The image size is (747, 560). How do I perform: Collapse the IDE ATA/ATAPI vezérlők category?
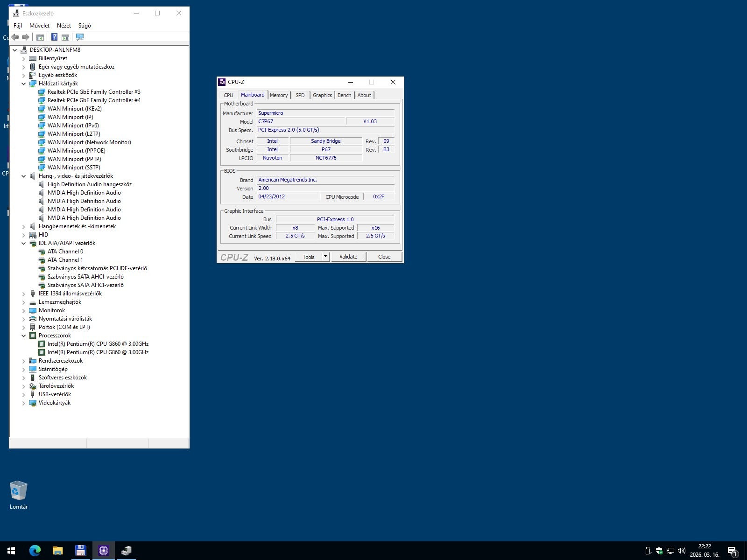click(24, 243)
